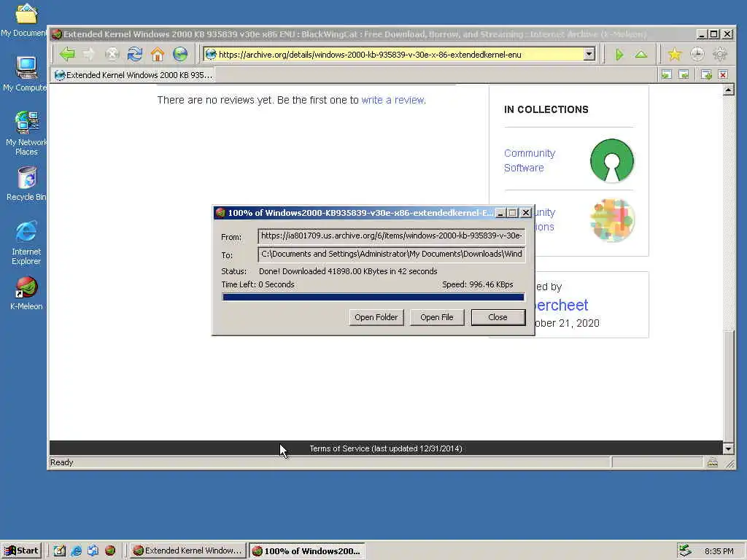The height and width of the screenshot is (560, 747).
Task: Switch to '100% of Windows200...' taskbar button
Action: [x=307, y=551]
